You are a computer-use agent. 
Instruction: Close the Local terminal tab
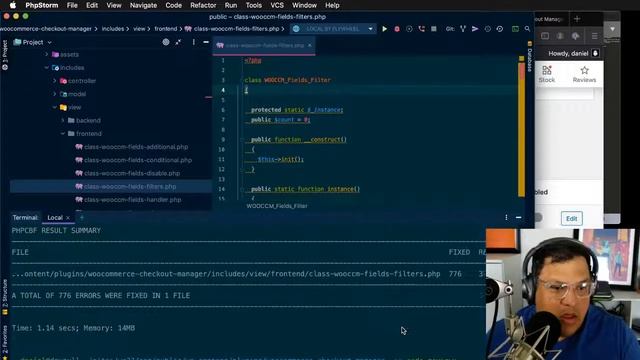(68, 218)
